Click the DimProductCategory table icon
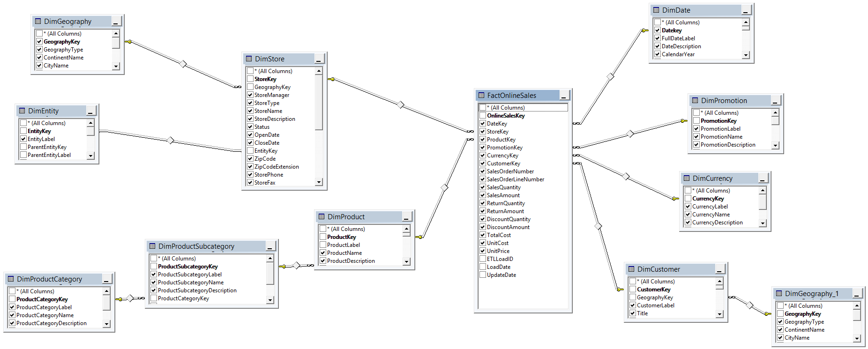The image size is (868, 349). point(11,279)
